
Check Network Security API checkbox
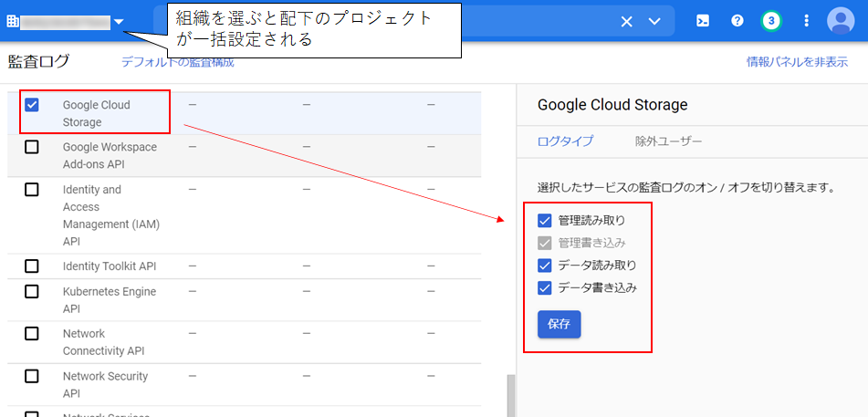[32, 376]
